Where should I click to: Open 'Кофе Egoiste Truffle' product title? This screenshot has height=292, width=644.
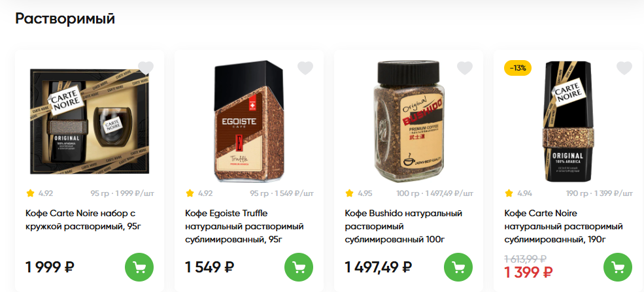244,227
